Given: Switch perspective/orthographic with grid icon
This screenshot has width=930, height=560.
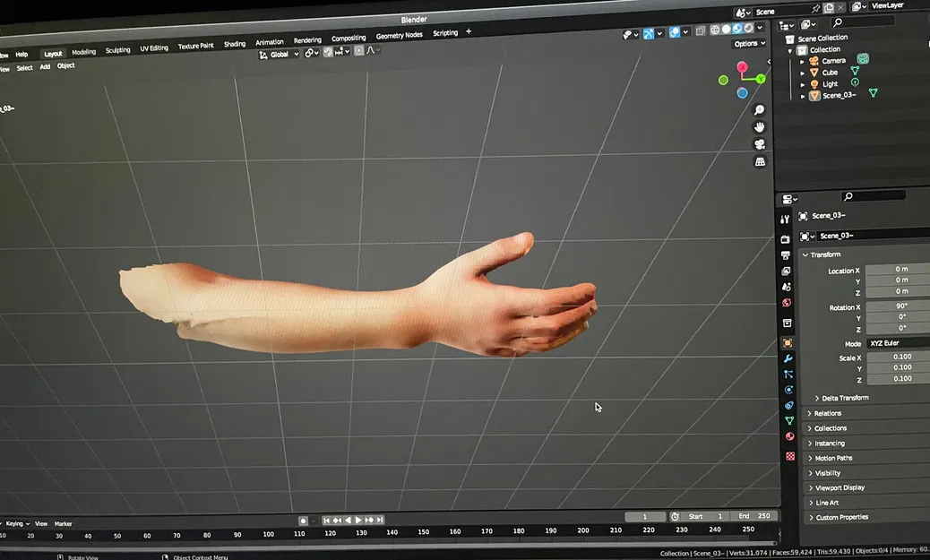Looking at the screenshot, I should pos(760,161).
